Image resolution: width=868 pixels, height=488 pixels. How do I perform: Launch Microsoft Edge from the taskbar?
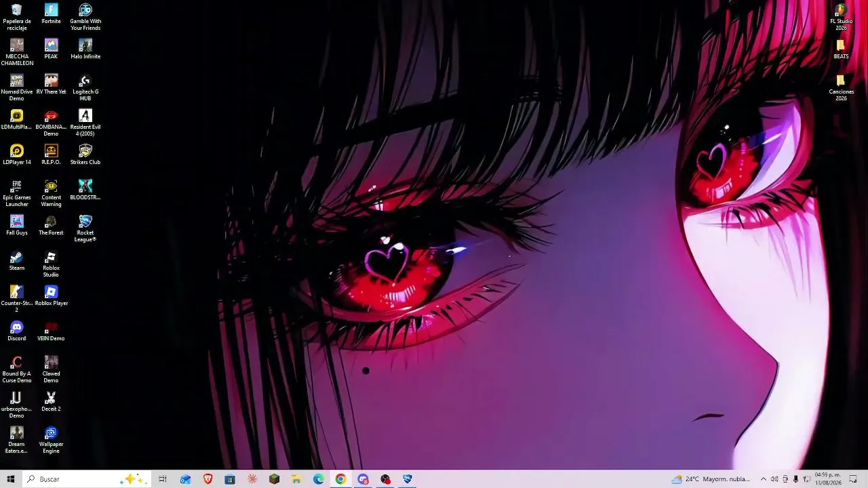click(319, 479)
